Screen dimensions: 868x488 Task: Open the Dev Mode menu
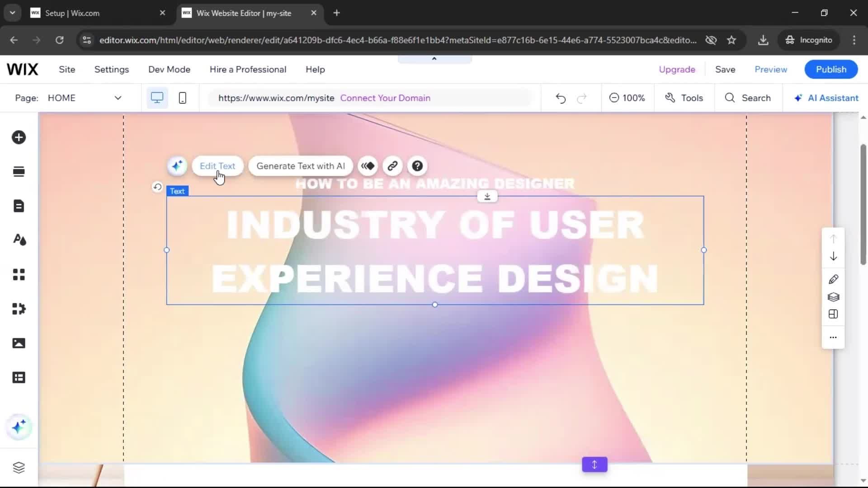(x=169, y=70)
